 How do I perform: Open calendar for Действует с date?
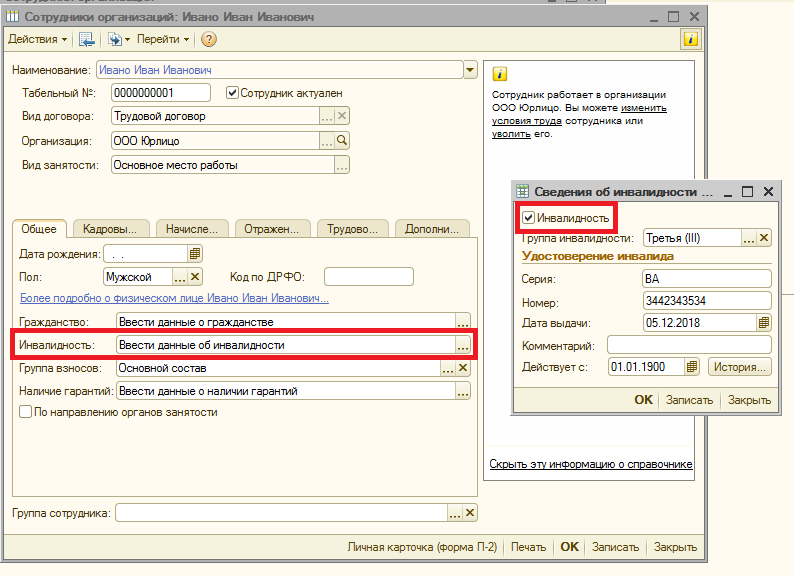tap(692, 367)
